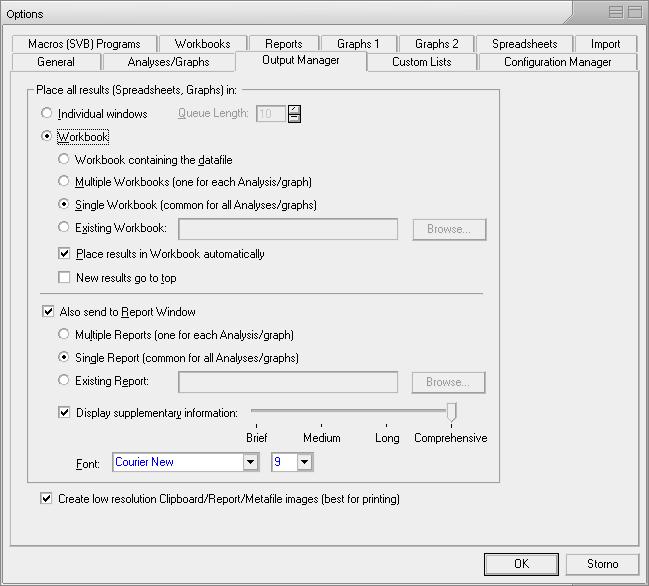Open the font size dropdown arrow
Viewport: 649px width, 586px height.
(x=305, y=462)
